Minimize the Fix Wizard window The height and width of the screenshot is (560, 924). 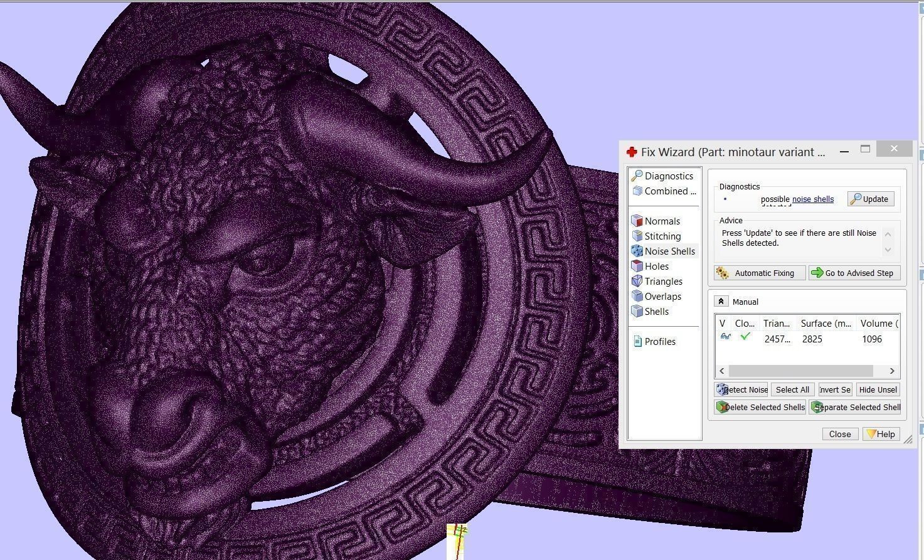point(844,151)
